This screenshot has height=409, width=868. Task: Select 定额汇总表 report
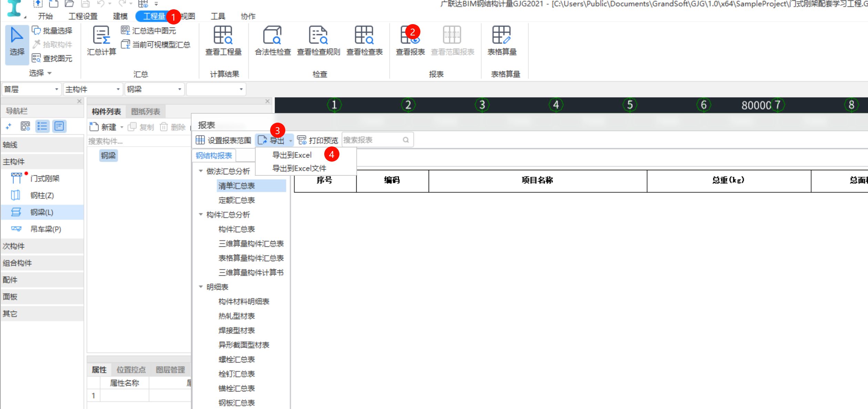pos(237,200)
